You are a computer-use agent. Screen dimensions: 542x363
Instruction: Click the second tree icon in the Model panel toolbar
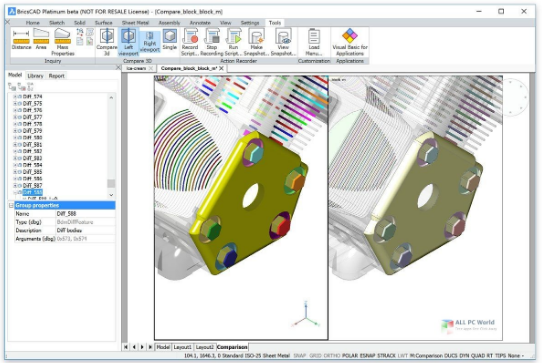(x=21, y=87)
